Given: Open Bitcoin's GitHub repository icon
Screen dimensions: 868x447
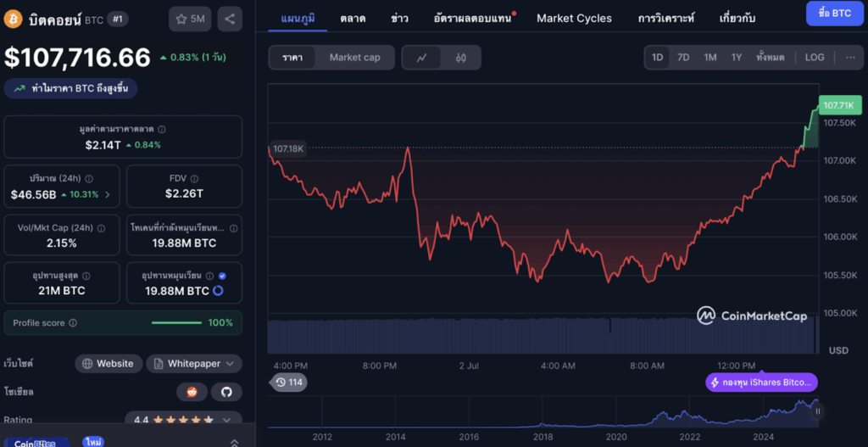Looking at the screenshot, I should [226, 392].
